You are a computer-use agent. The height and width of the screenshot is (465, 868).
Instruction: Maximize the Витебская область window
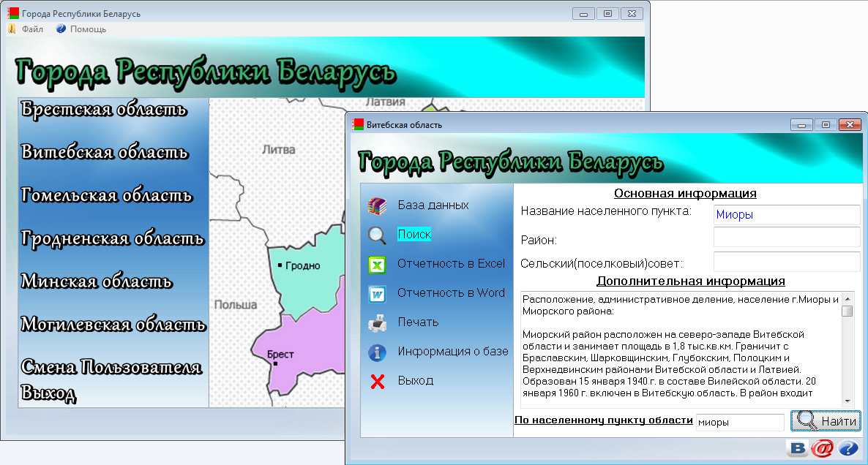826,125
